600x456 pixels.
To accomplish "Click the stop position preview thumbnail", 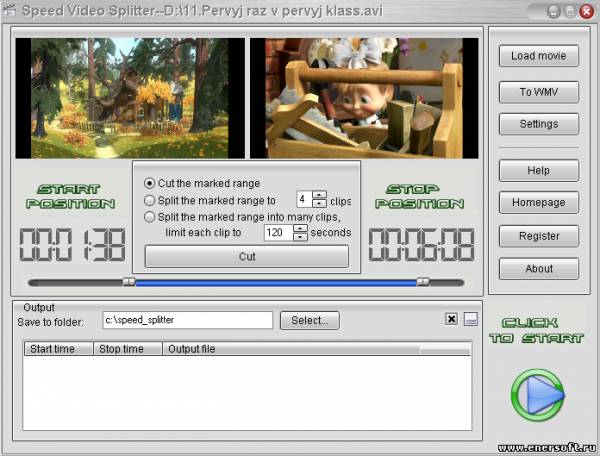I will coord(364,98).
